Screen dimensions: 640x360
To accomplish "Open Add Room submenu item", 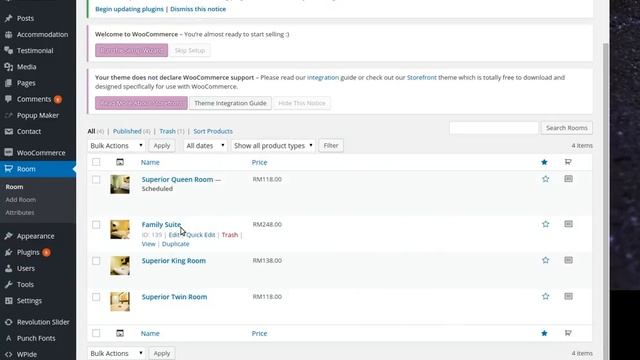I will [20, 200].
